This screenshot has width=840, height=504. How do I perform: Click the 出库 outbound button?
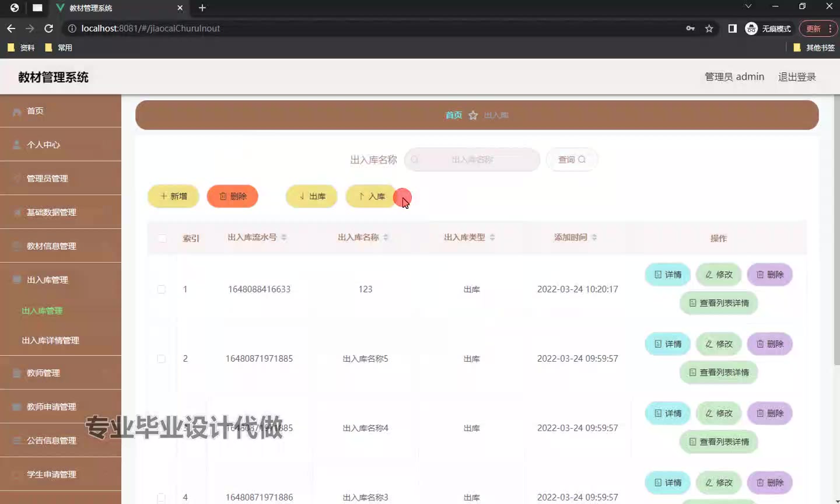click(311, 196)
